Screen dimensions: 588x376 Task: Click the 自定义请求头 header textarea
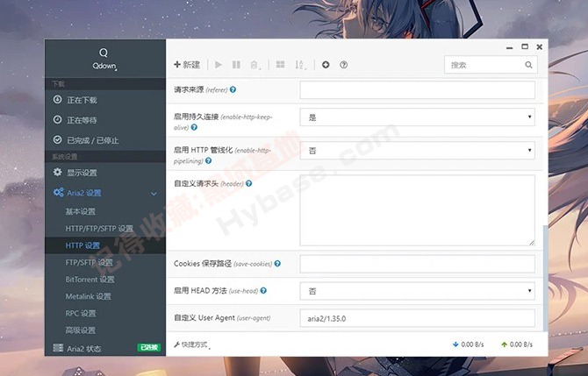click(417, 210)
